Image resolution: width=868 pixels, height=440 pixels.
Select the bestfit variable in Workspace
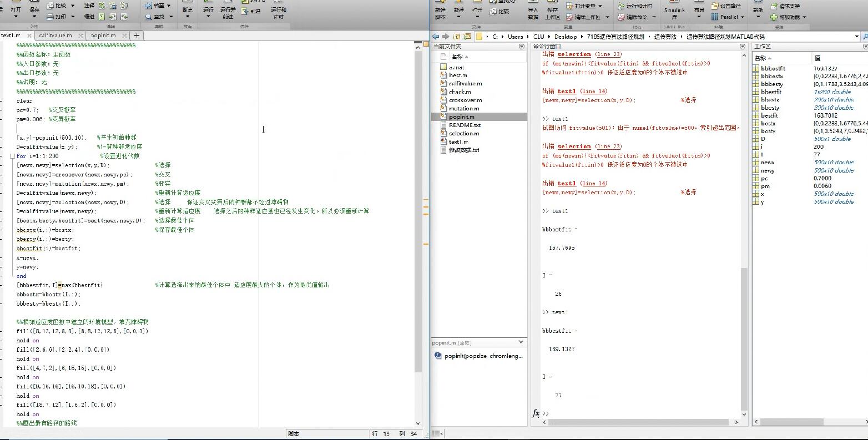coord(769,115)
